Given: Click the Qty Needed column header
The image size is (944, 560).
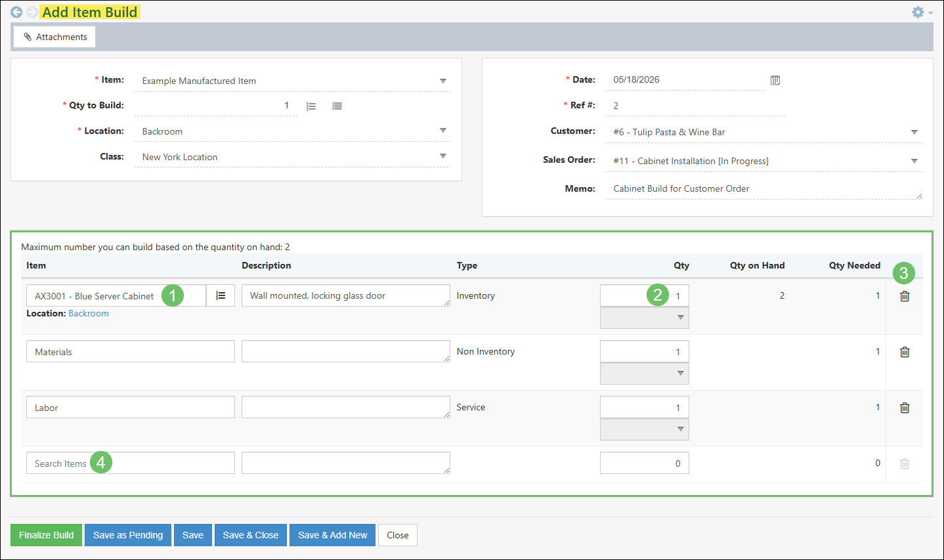Looking at the screenshot, I should point(855,265).
